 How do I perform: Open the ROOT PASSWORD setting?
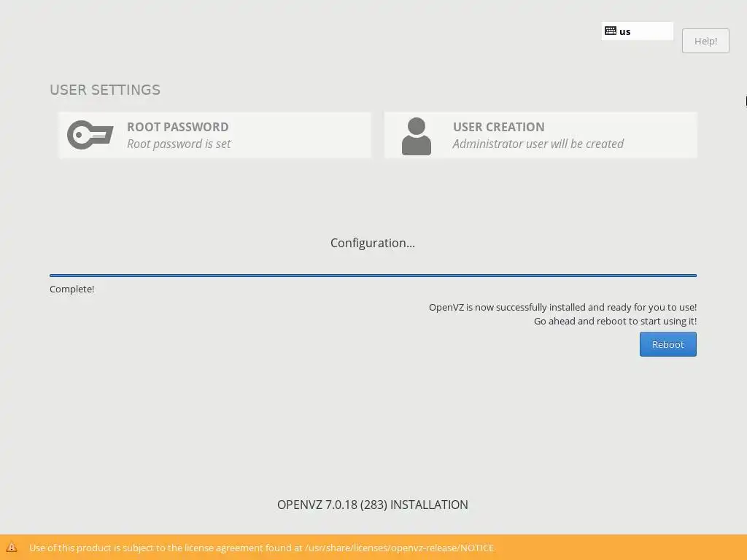[214, 135]
